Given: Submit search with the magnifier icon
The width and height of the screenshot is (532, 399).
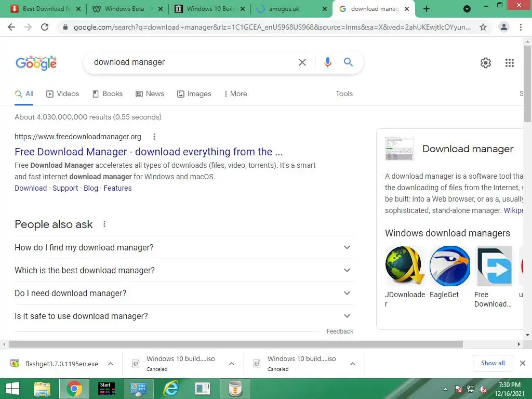Looking at the screenshot, I should coord(348,62).
